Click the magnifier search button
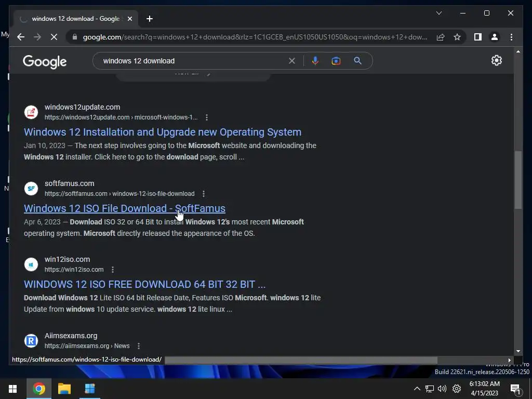532x399 pixels. pos(357,61)
